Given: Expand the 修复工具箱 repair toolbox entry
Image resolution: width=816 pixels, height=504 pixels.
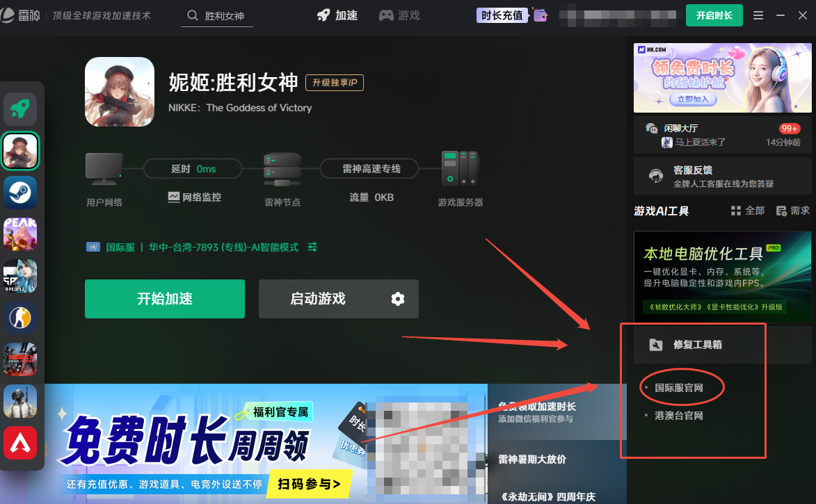Looking at the screenshot, I should 698,343.
